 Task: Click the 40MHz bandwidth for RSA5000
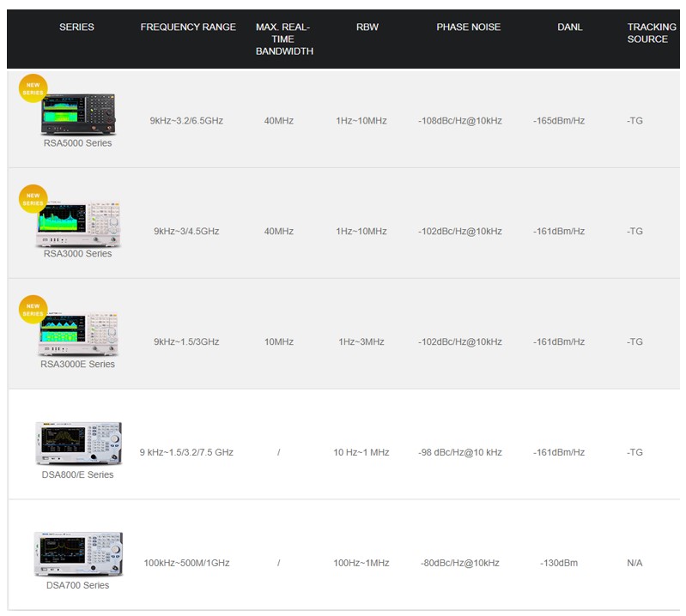click(x=279, y=121)
